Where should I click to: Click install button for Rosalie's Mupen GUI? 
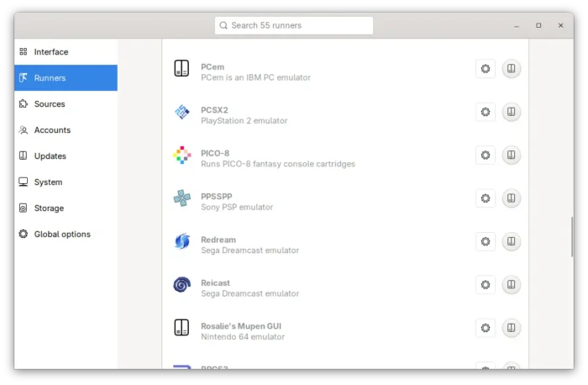[511, 328]
